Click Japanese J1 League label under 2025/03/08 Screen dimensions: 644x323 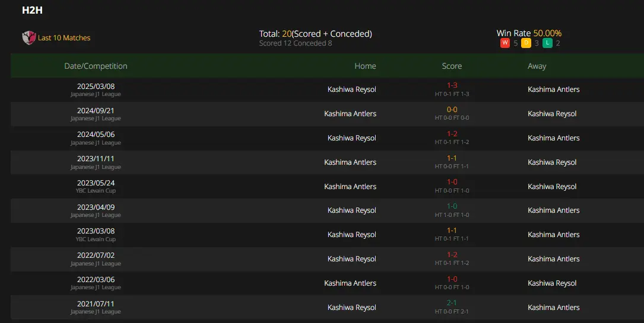click(x=96, y=94)
